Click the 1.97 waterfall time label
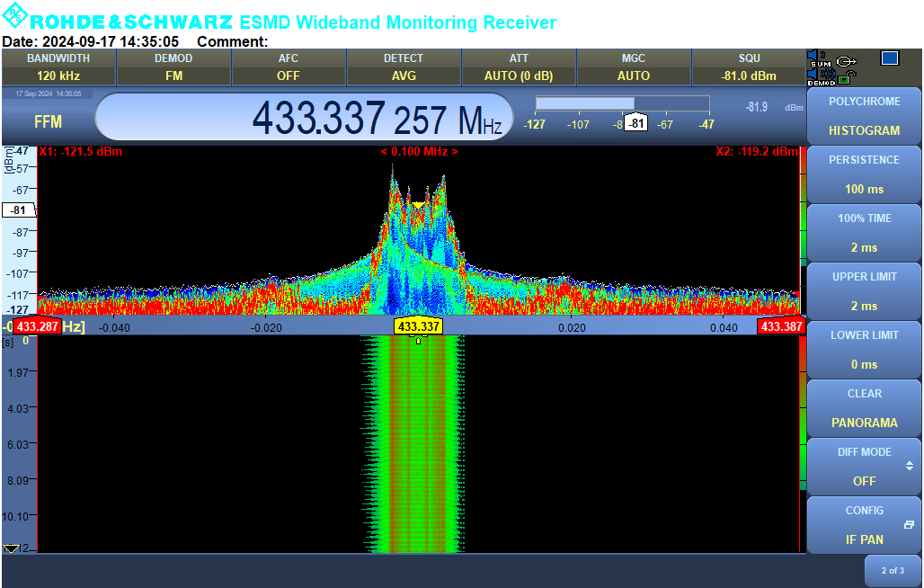This screenshot has width=924, height=588. [18, 372]
